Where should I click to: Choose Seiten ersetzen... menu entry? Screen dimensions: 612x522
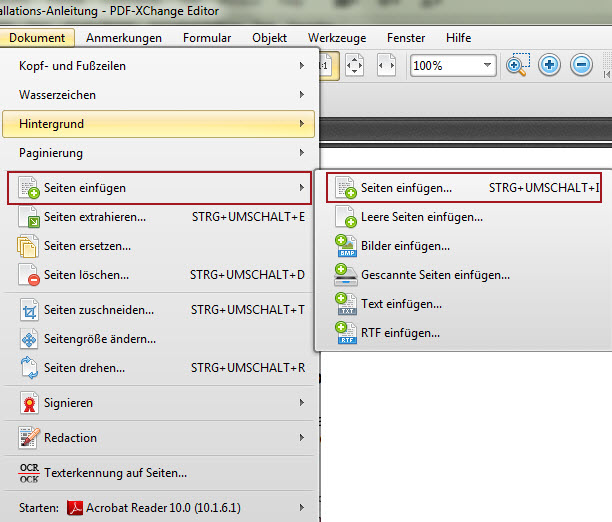click(160, 246)
